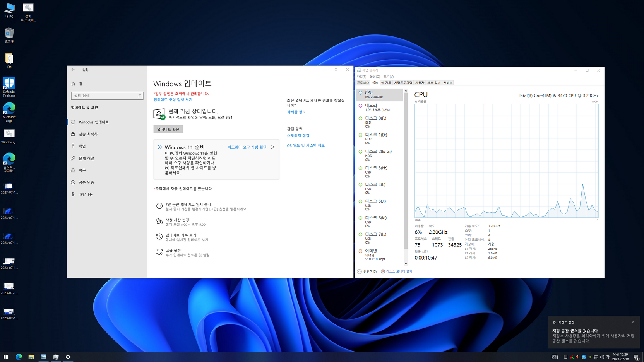This screenshot has height=362, width=644.
Task: Click the Windows Update refresh status icon
Action: [x=159, y=114]
